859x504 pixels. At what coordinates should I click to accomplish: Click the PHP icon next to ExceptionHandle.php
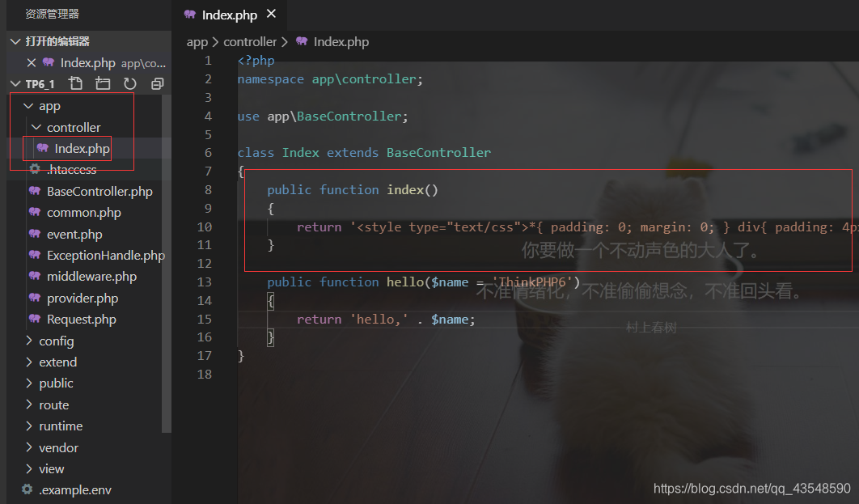(x=35, y=255)
